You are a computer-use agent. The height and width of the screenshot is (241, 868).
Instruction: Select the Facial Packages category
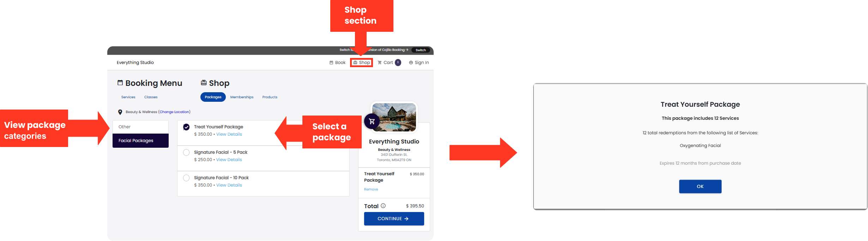(x=140, y=141)
